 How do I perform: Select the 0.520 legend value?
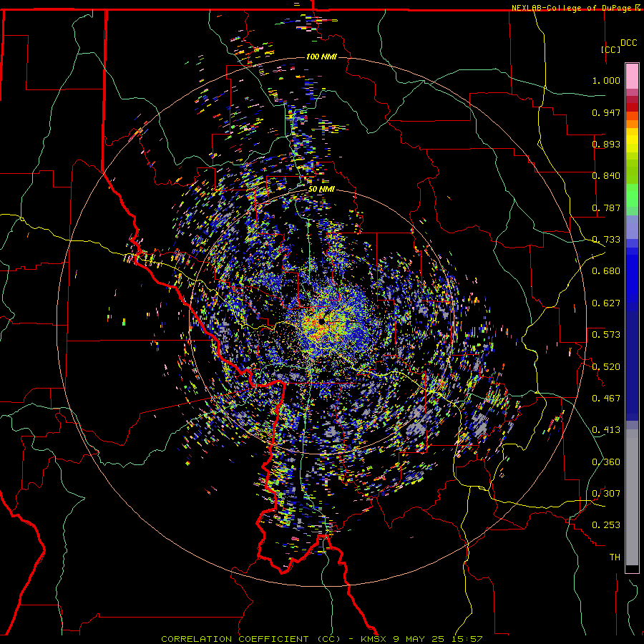point(606,367)
